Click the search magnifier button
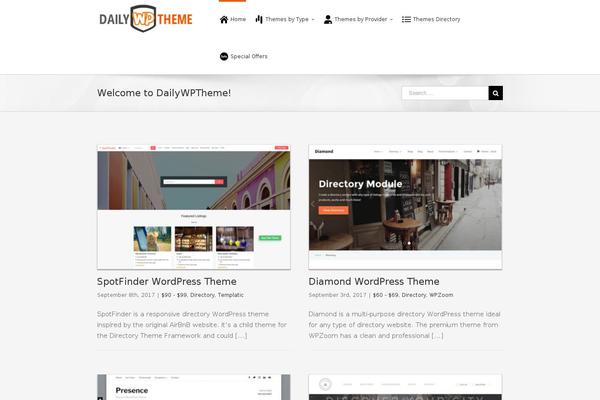 click(x=496, y=93)
